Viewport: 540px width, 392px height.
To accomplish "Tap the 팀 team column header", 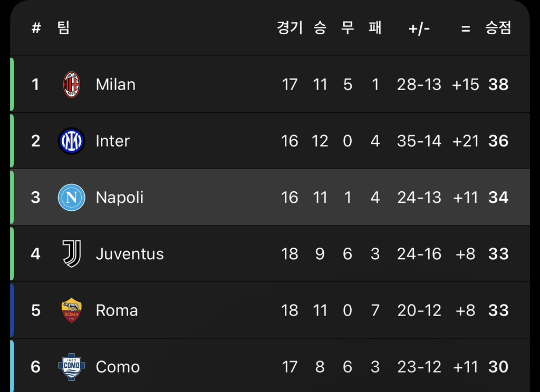I will [63, 27].
